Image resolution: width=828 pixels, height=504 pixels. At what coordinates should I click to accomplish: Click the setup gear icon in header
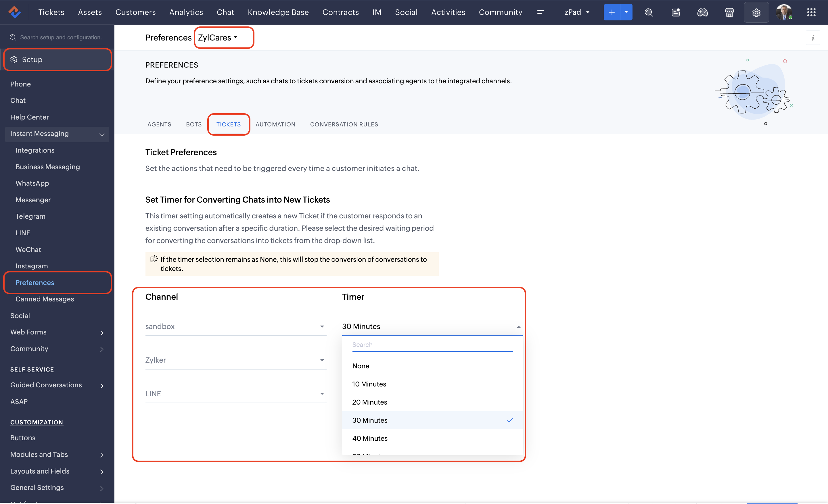756,12
